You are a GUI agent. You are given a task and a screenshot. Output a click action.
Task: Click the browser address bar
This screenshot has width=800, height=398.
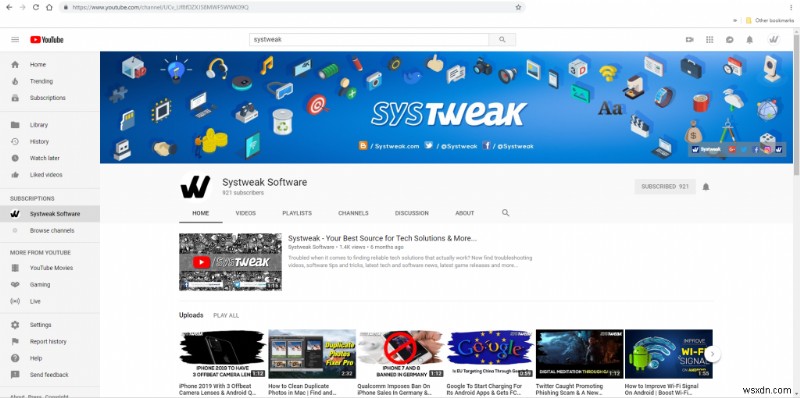click(293, 7)
